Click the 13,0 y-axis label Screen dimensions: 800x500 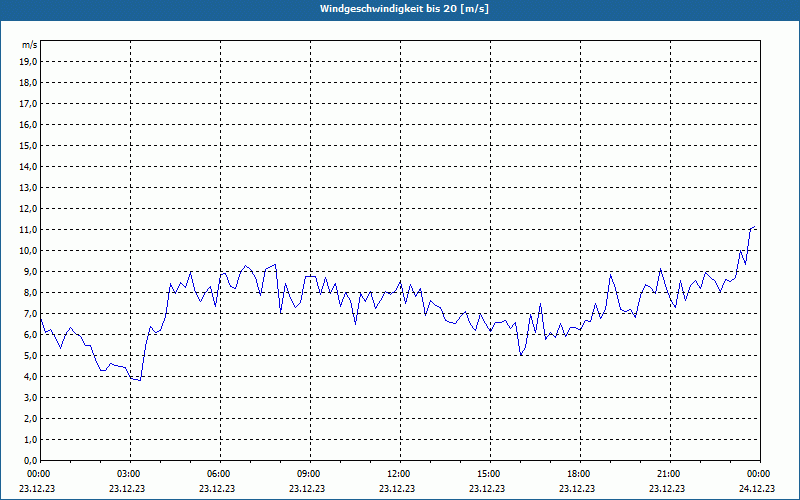click(x=28, y=188)
